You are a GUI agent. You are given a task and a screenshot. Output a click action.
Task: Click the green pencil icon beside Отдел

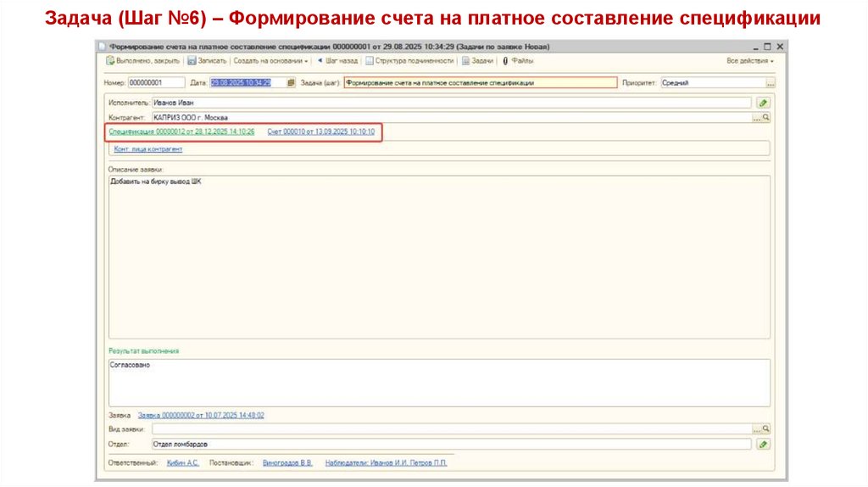point(764,445)
